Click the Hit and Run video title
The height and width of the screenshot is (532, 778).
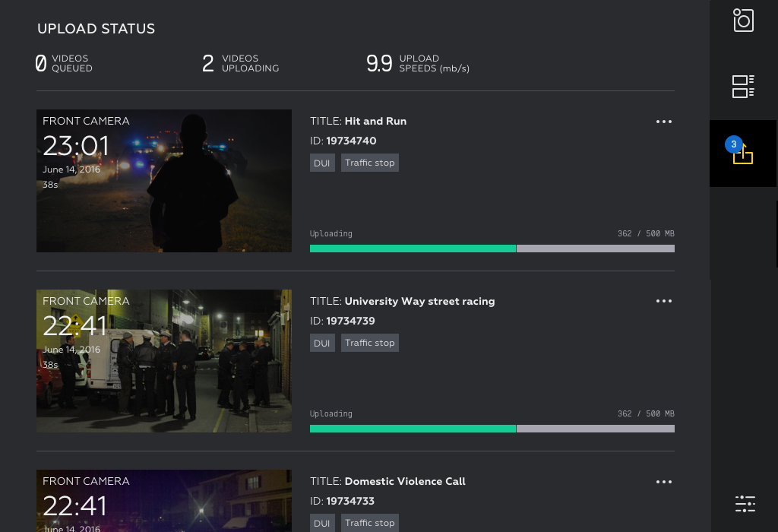tap(375, 121)
